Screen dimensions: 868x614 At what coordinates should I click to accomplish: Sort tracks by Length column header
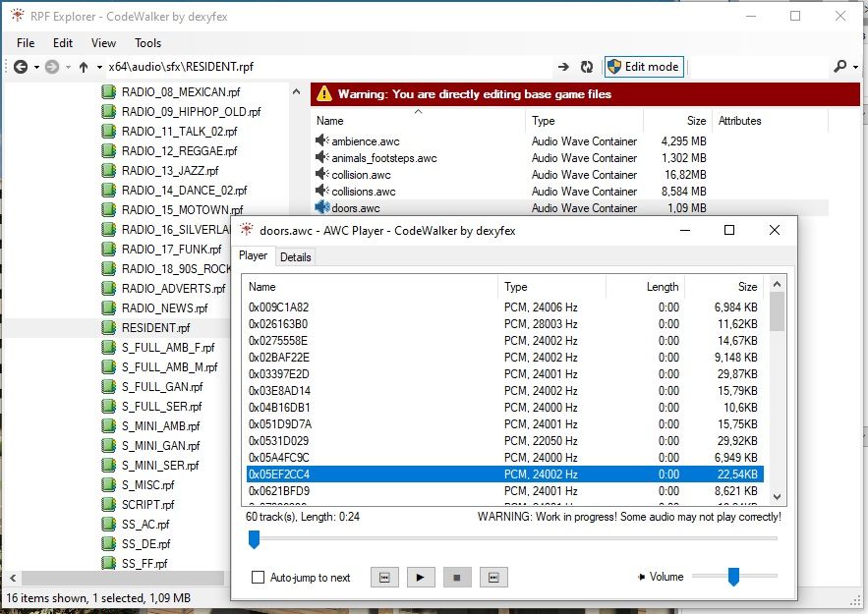tap(646, 287)
